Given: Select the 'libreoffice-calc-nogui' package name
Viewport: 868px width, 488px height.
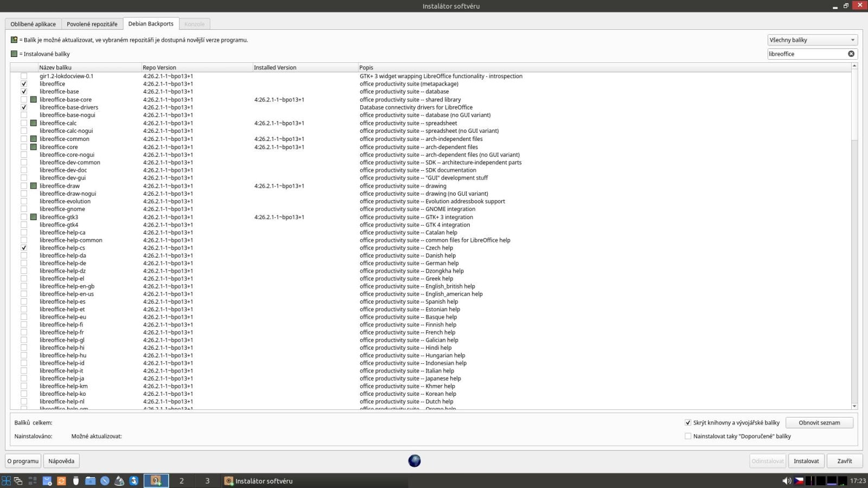Looking at the screenshot, I should 66,131.
